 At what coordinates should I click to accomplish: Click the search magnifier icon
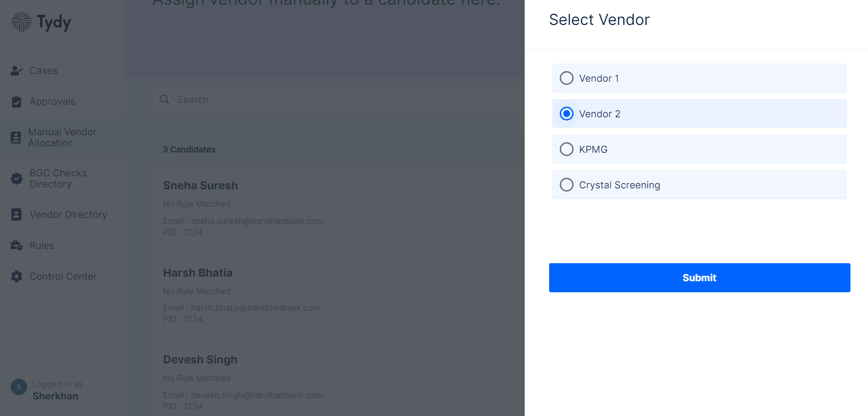point(164,100)
